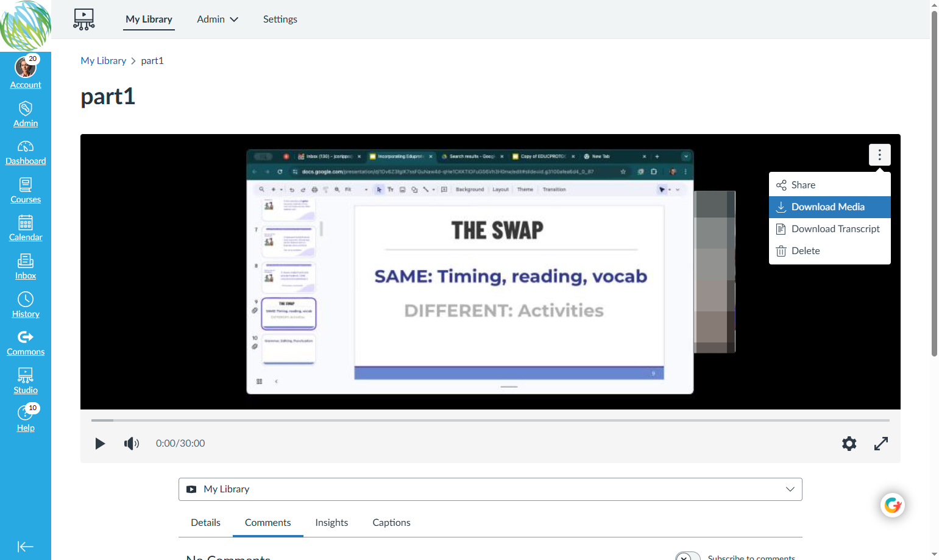This screenshot has width=939, height=560.
Task: Click the Grammarly floating icon
Action: (893, 505)
